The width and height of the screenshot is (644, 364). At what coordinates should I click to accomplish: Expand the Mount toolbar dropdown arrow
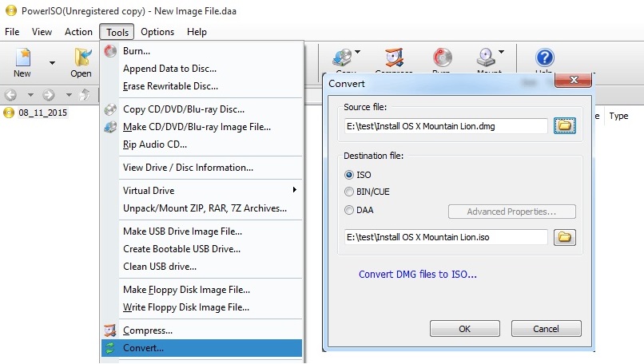[x=502, y=52]
